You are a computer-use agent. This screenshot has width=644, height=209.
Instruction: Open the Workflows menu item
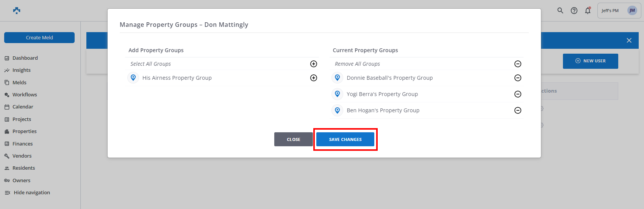[25, 94]
